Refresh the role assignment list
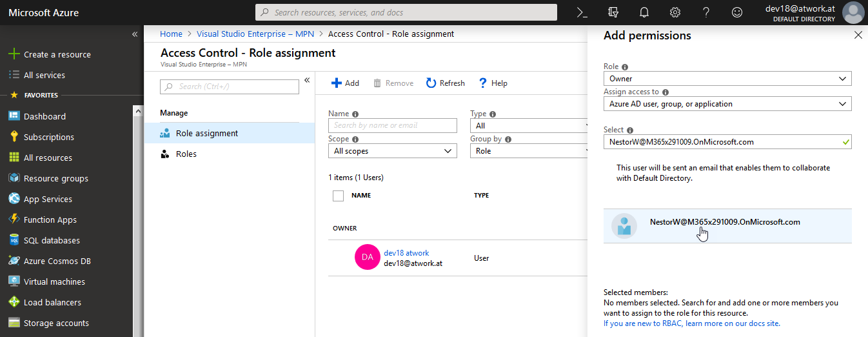 445,83
